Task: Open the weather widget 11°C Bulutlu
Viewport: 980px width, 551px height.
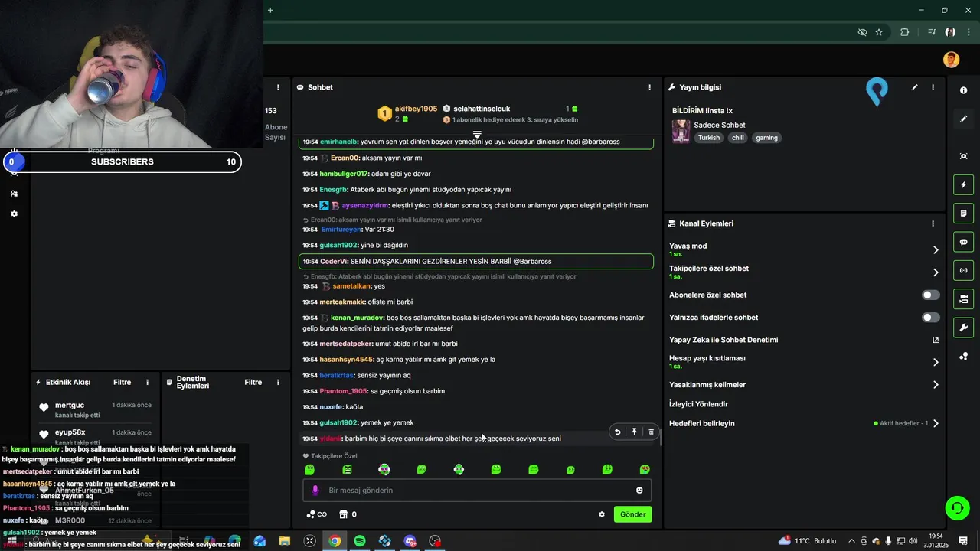Action: [x=808, y=541]
